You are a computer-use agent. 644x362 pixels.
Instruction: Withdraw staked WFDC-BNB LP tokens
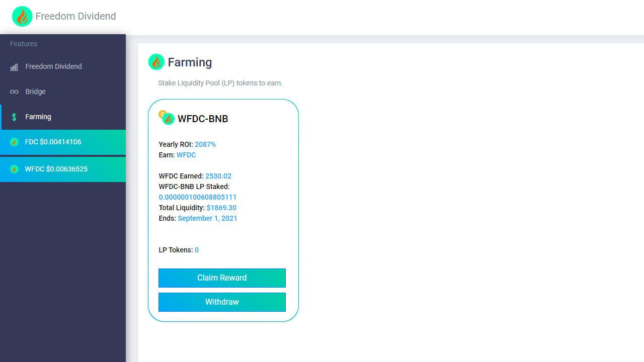pos(222,302)
